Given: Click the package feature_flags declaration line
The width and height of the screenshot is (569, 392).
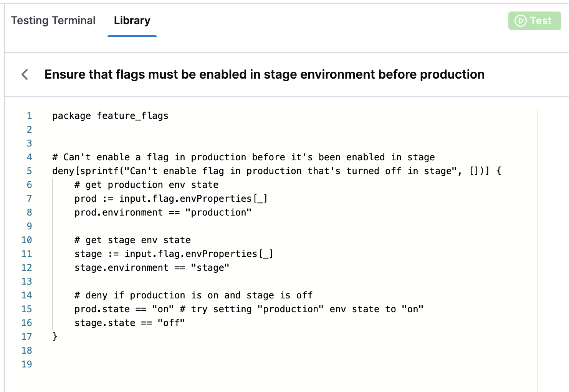Looking at the screenshot, I should pyautogui.click(x=110, y=115).
